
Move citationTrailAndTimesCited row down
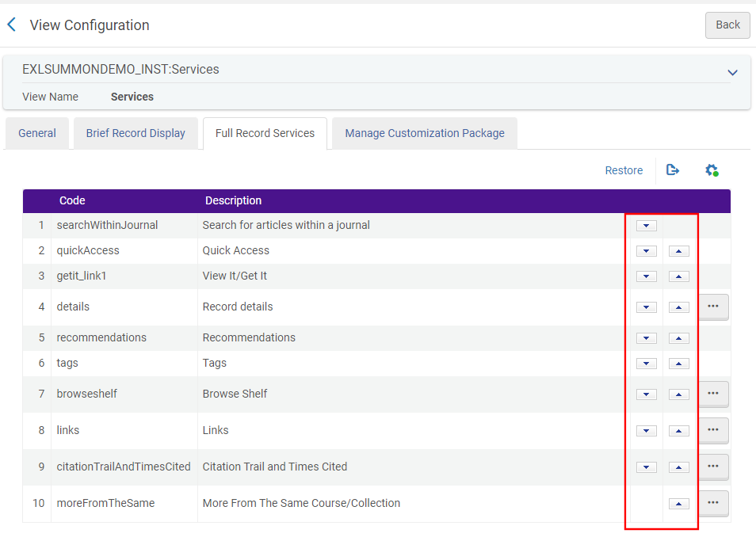pyautogui.click(x=646, y=467)
